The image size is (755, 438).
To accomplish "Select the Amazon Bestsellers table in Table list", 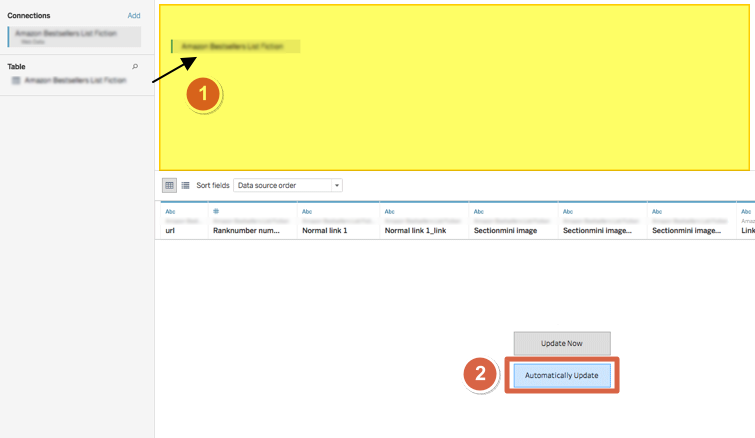I will pos(75,80).
